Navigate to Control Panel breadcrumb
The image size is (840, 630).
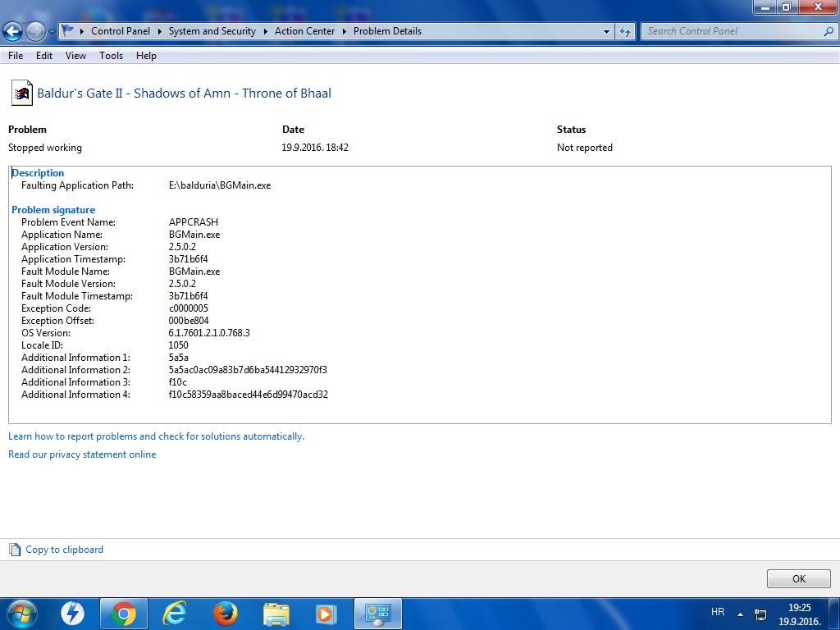click(121, 31)
